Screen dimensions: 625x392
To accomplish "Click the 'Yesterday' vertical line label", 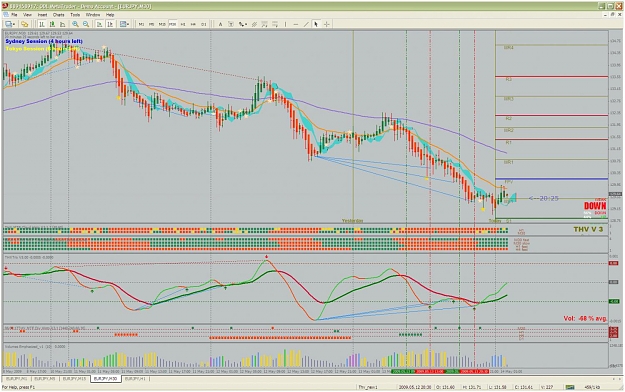I will [x=352, y=221].
